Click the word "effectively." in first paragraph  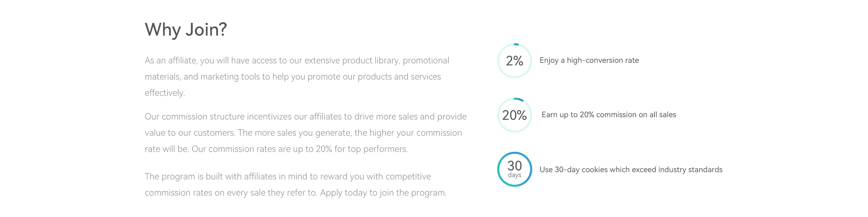coord(165,93)
